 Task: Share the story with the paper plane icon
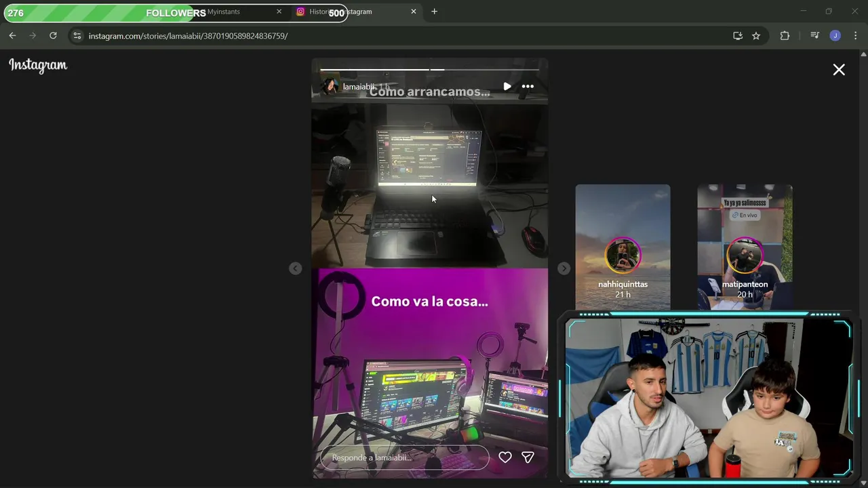tap(528, 457)
